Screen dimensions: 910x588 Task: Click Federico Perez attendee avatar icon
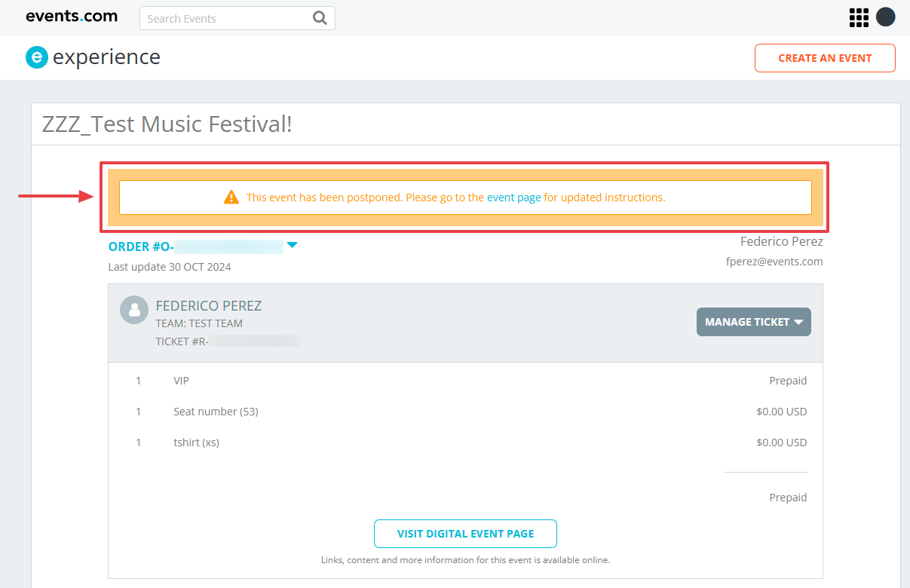(134, 310)
